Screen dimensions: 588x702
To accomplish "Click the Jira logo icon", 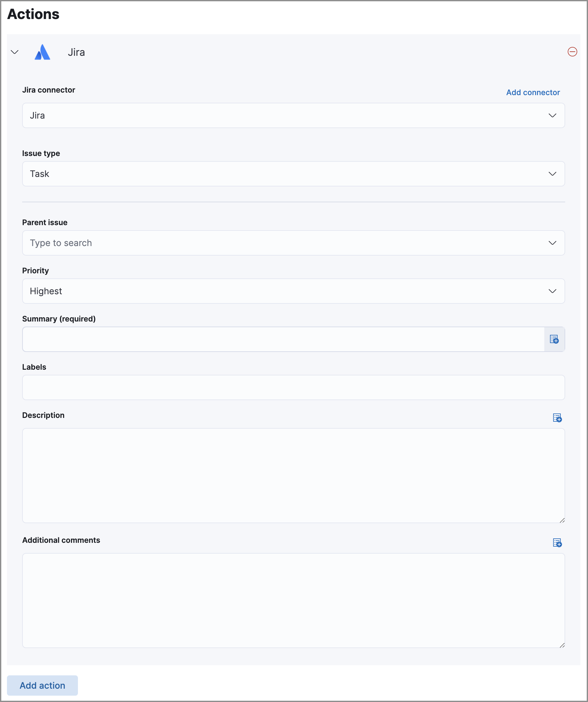I will point(42,52).
